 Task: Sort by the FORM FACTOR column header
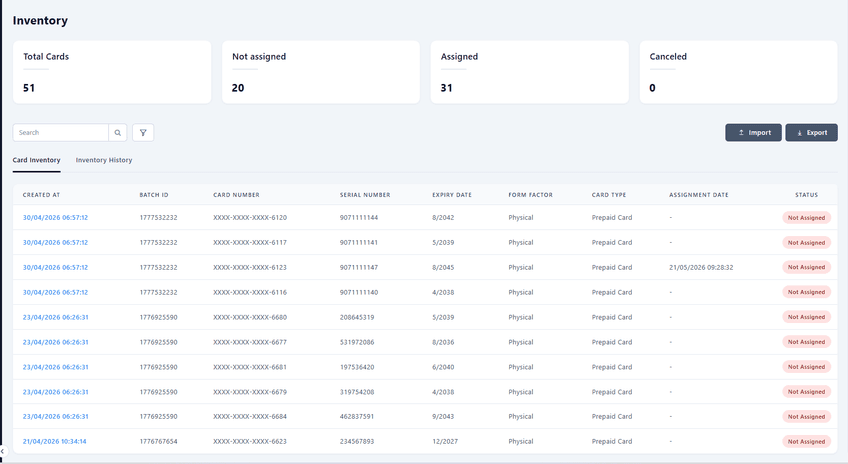pos(530,195)
